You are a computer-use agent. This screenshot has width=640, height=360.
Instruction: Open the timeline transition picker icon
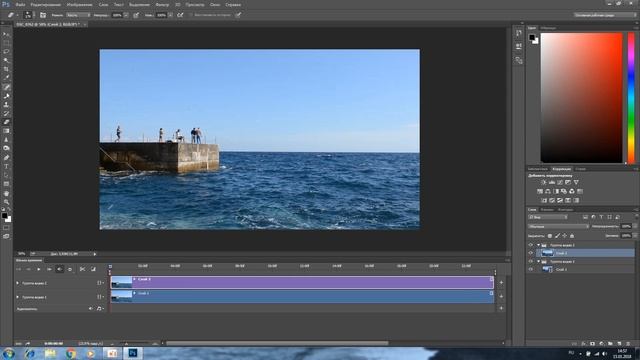[93, 269]
